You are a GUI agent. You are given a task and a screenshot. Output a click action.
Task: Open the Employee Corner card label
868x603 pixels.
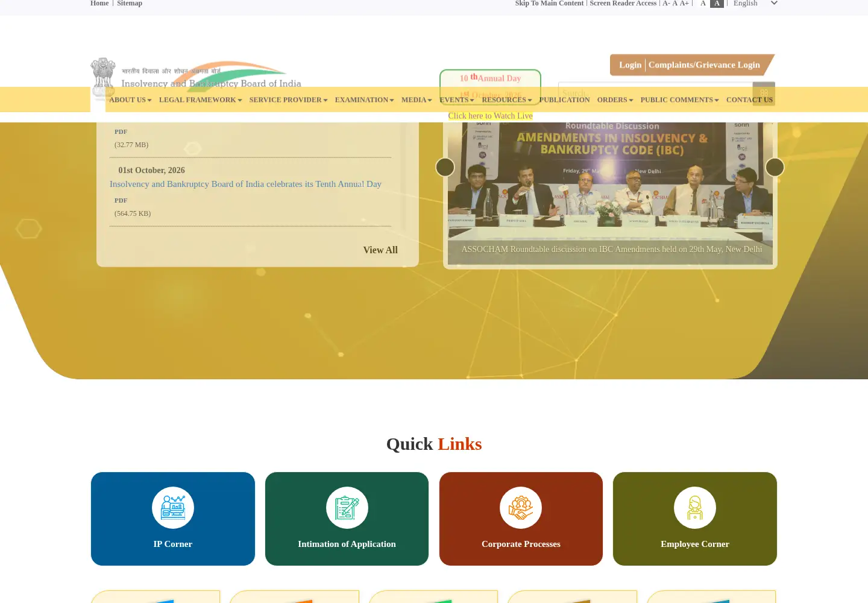[x=695, y=544]
